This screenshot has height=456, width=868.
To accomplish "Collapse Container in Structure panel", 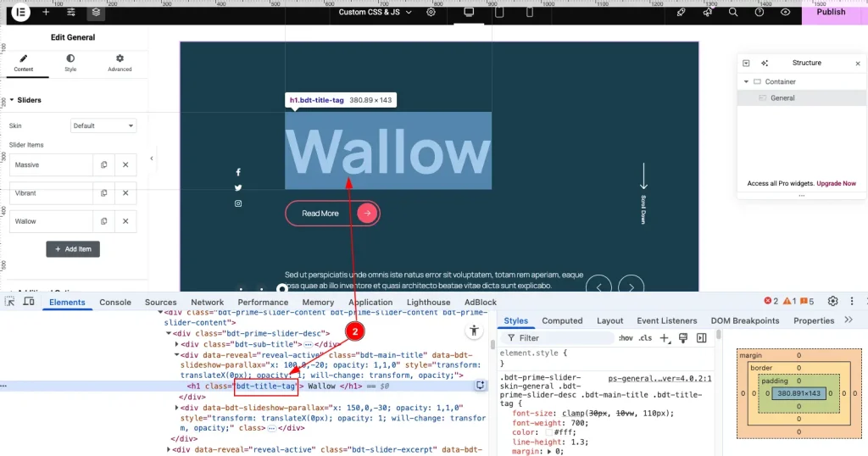I will [747, 82].
